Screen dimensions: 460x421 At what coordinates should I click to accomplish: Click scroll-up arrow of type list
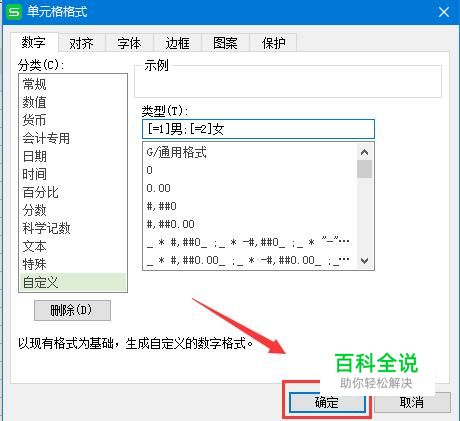(x=364, y=152)
